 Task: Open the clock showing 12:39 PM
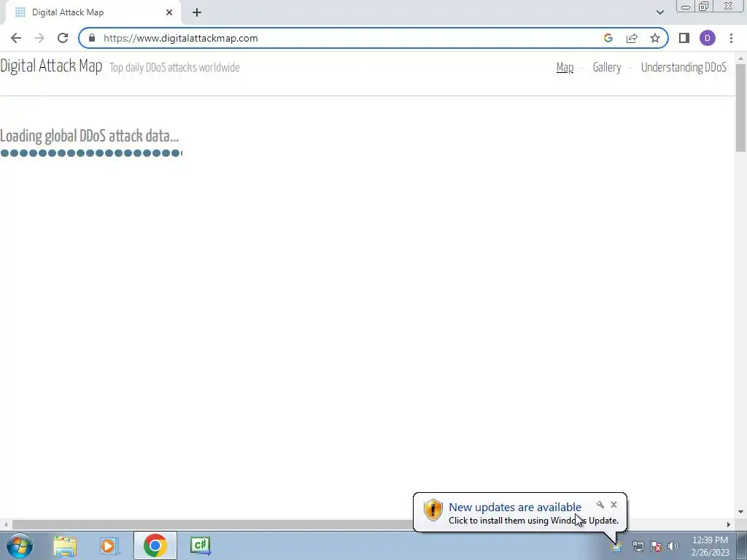(x=710, y=546)
